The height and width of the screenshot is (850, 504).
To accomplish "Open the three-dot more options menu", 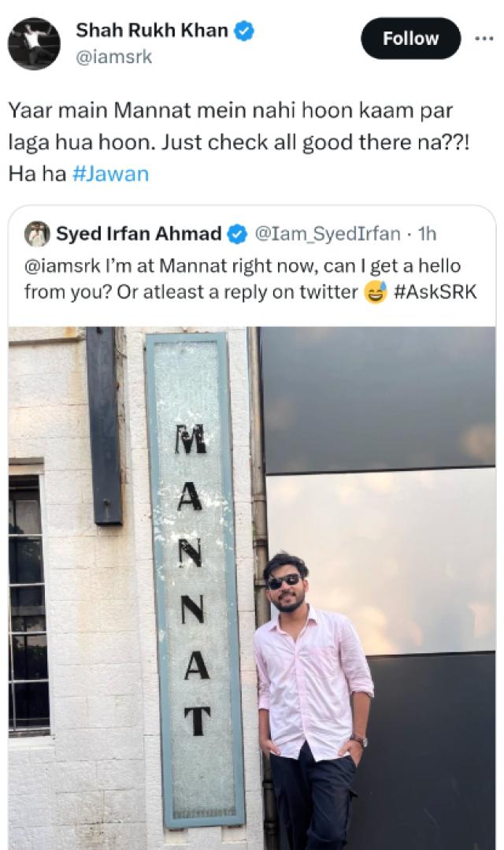I will coord(484,38).
